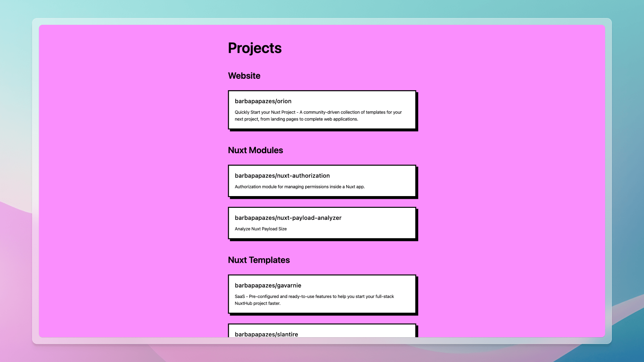This screenshot has width=644, height=362.
Task: Click the Quickly Start your Nuxt Project description
Action: (318, 116)
